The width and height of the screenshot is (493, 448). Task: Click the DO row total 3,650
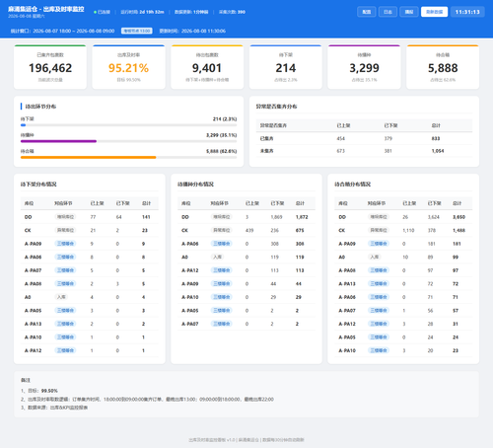(458, 217)
